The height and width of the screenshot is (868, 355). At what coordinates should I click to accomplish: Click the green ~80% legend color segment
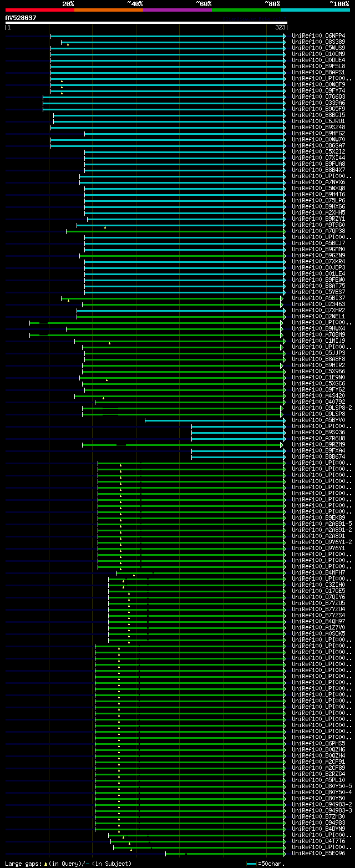[x=246, y=10]
